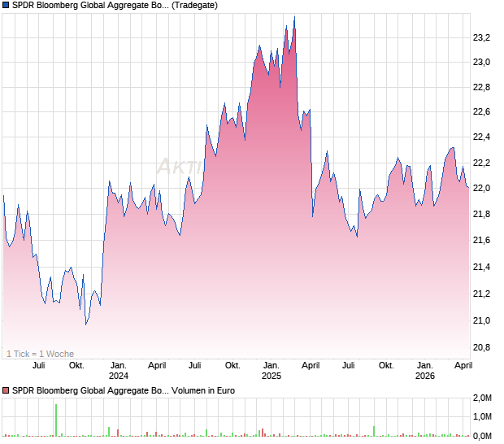The width and height of the screenshot is (504, 444).
Task: Click the chart title 'SPDR Bloomberg Global Aggregate Bo... (Tradegate)'
Action: click(x=115, y=5)
